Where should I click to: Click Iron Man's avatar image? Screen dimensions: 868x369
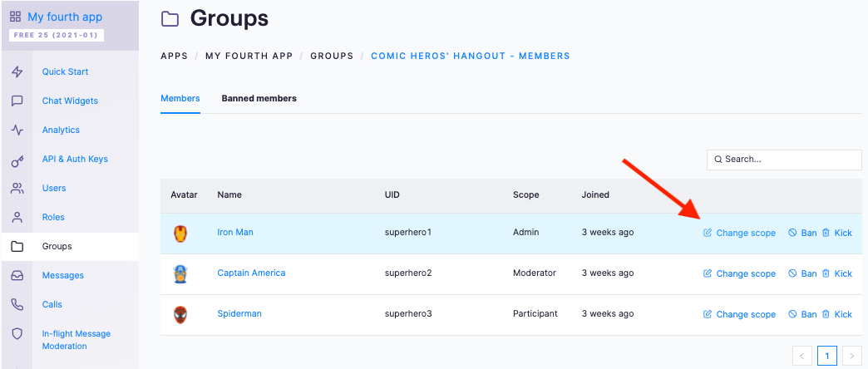click(x=180, y=233)
